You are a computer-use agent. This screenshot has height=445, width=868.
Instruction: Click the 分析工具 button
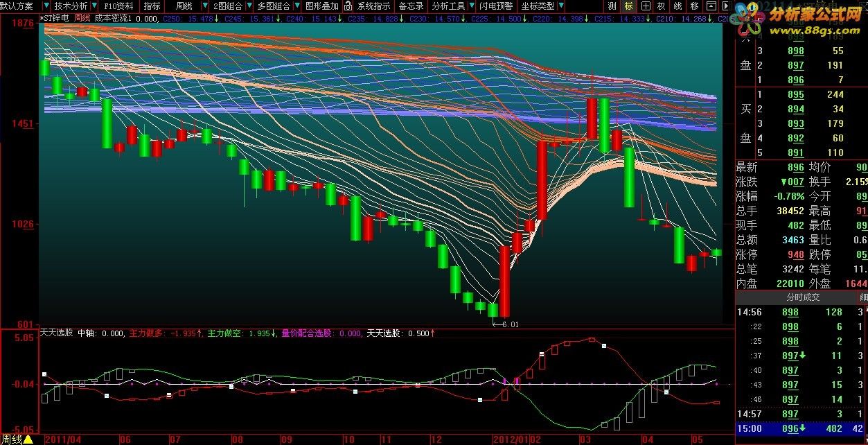click(448, 6)
